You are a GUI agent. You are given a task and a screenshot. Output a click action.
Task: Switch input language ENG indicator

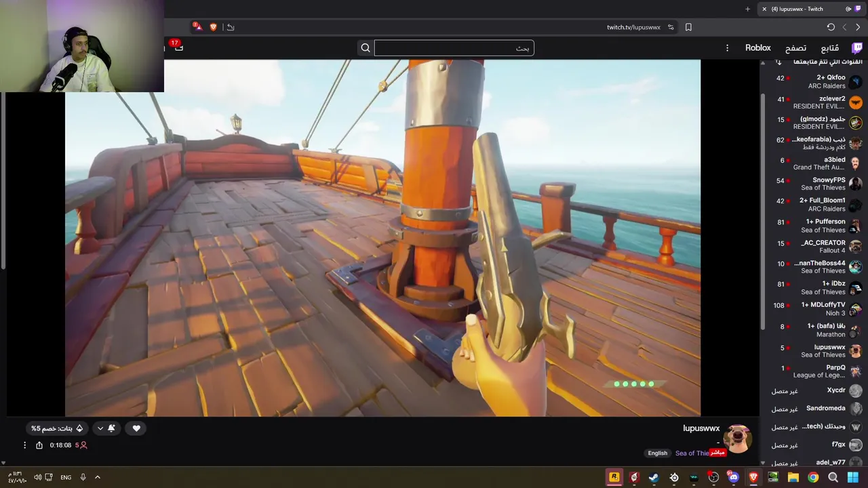(x=66, y=477)
